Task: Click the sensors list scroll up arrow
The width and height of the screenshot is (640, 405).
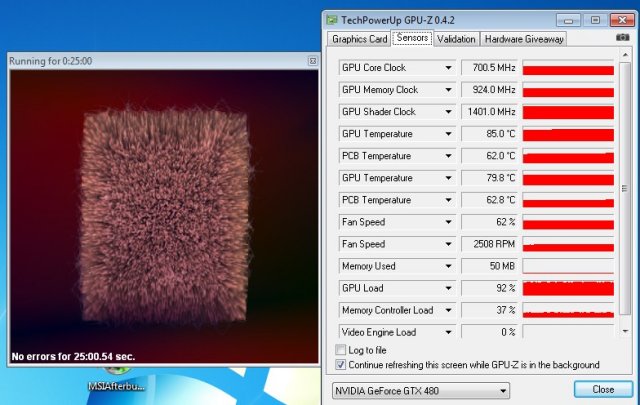Action: pyautogui.click(x=625, y=55)
